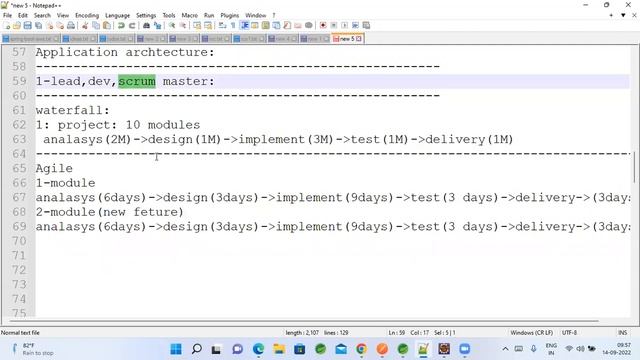The height and width of the screenshot is (360, 640).
Task: Click the Stop recording macro icon
Action: coord(333,26)
